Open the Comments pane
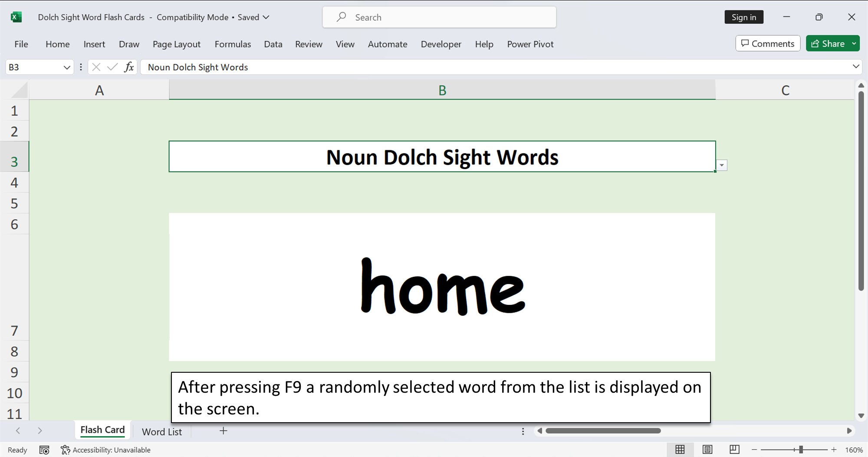Image resolution: width=868 pixels, height=457 pixels. click(767, 43)
